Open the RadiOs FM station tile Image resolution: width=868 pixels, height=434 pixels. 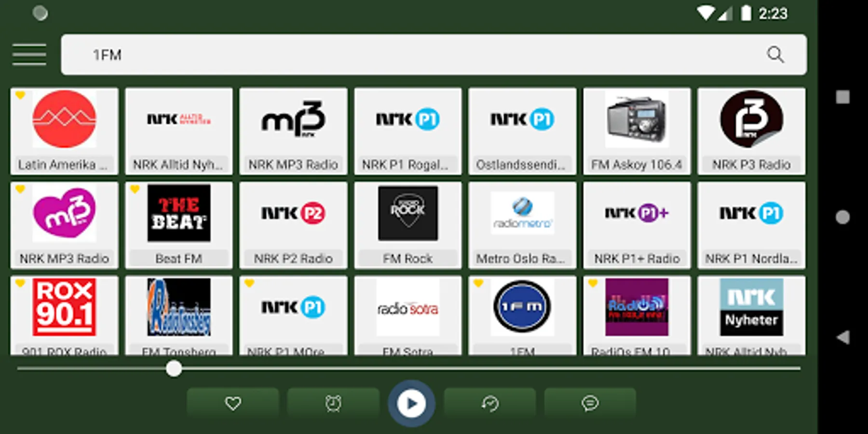point(637,315)
